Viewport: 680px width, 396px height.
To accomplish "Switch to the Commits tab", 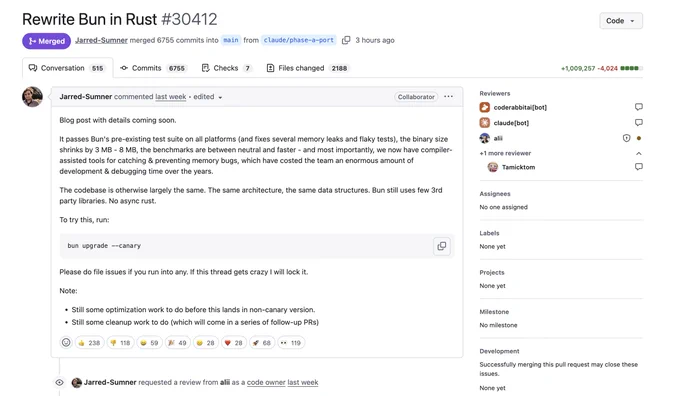I will [153, 68].
